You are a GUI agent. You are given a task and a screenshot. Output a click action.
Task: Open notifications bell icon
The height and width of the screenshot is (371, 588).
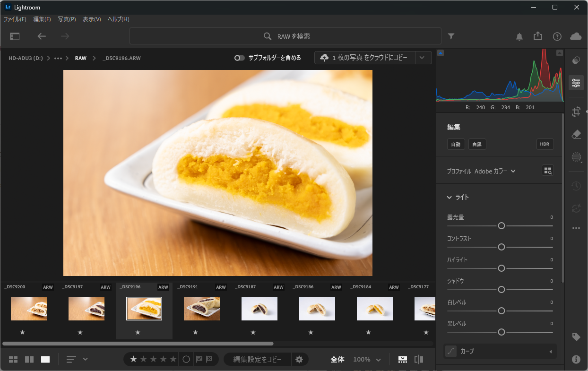pyautogui.click(x=519, y=36)
